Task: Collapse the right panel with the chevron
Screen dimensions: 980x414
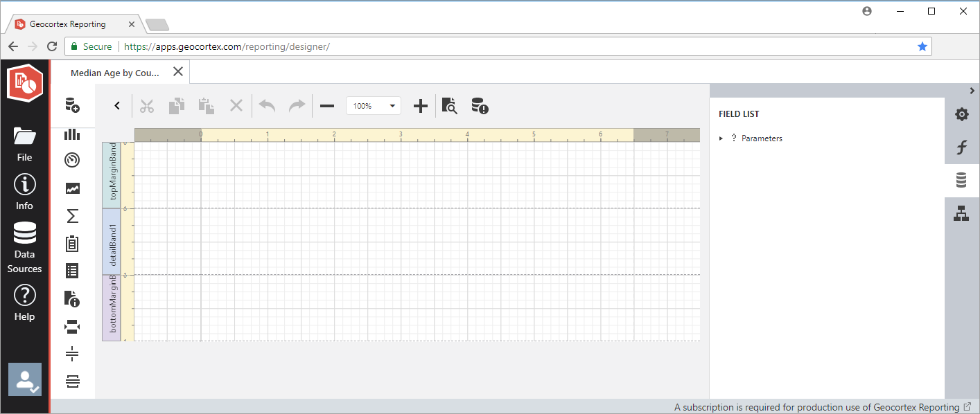Action: pos(972,90)
